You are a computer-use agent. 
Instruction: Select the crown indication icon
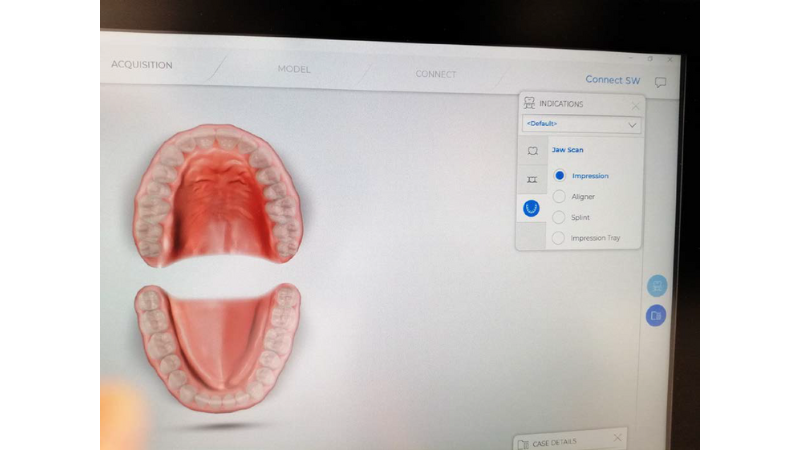[532, 151]
